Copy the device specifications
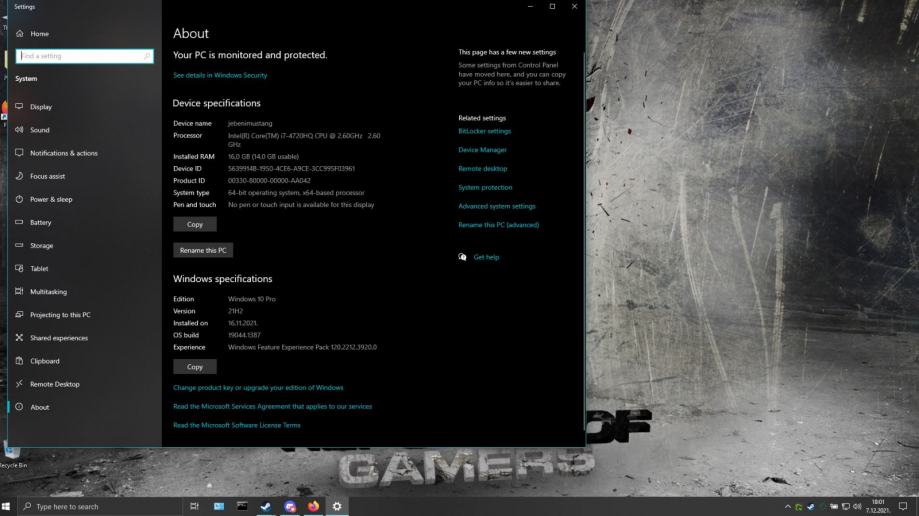Image resolution: width=919 pixels, height=516 pixels. click(195, 224)
